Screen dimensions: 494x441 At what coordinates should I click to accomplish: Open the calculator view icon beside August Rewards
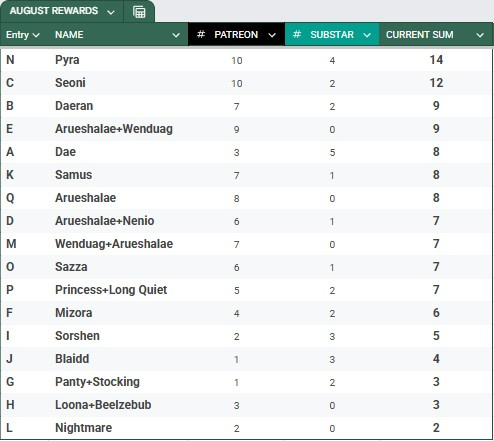click(x=139, y=12)
